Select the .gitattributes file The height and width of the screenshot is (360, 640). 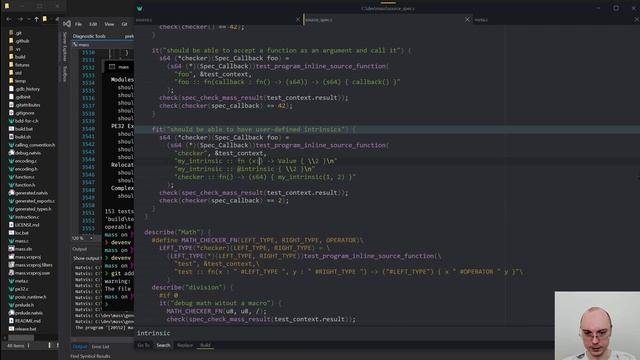[x=24, y=105]
